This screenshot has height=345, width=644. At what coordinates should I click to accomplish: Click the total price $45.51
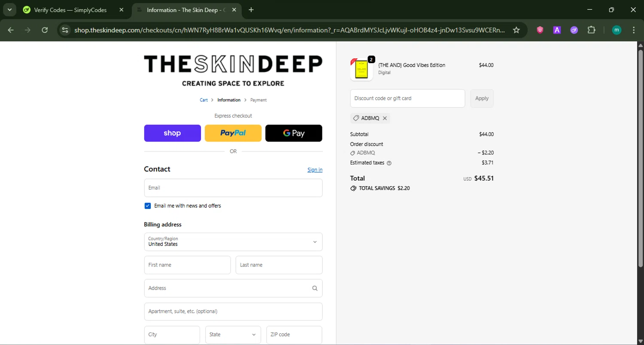[484, 179]
